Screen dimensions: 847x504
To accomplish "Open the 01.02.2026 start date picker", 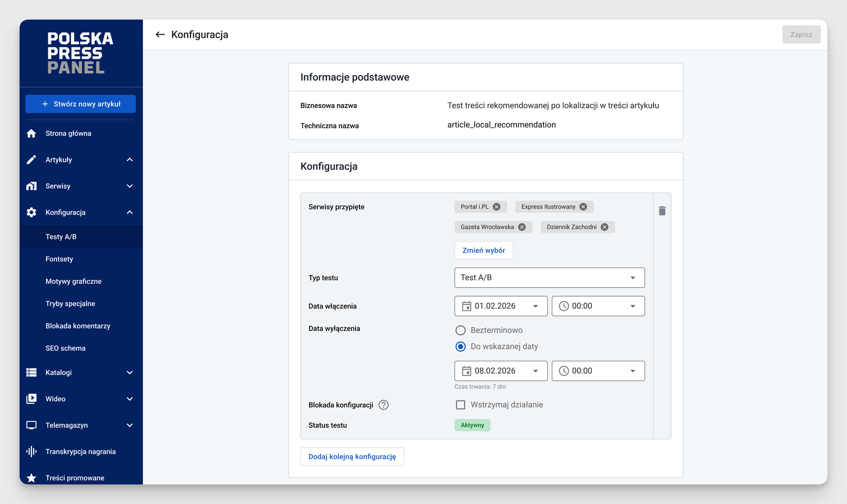I will coord(501,306).
